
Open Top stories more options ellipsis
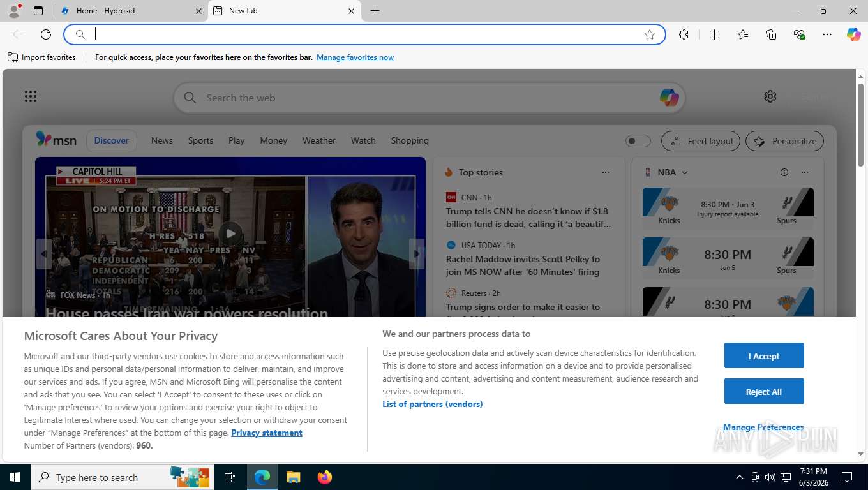point(606,172)
